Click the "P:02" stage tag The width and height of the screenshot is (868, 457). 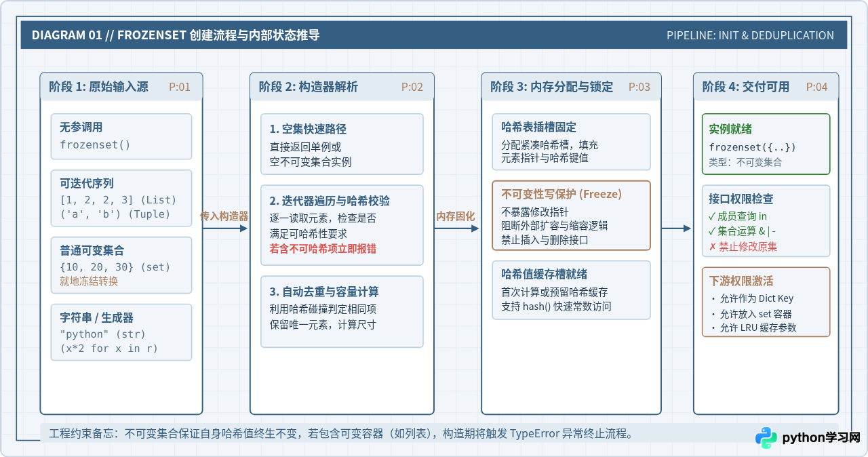coord(412,87)
